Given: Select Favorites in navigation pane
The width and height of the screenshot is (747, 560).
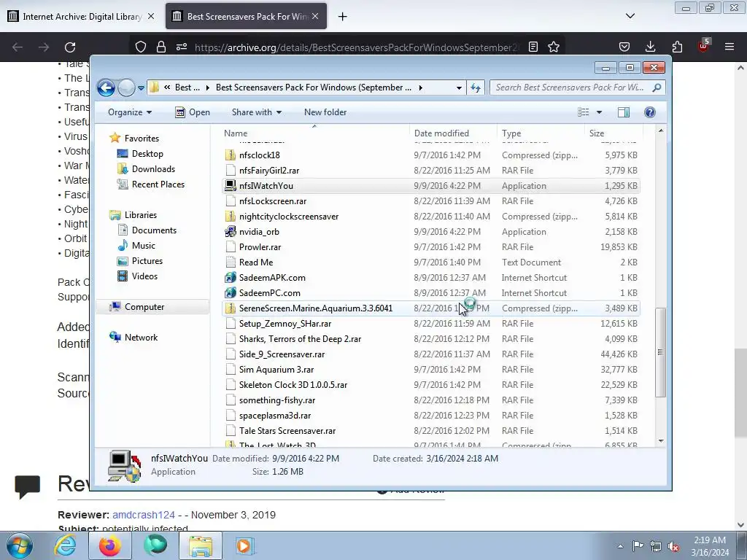Looking at the screenshot, I should 142,138.
